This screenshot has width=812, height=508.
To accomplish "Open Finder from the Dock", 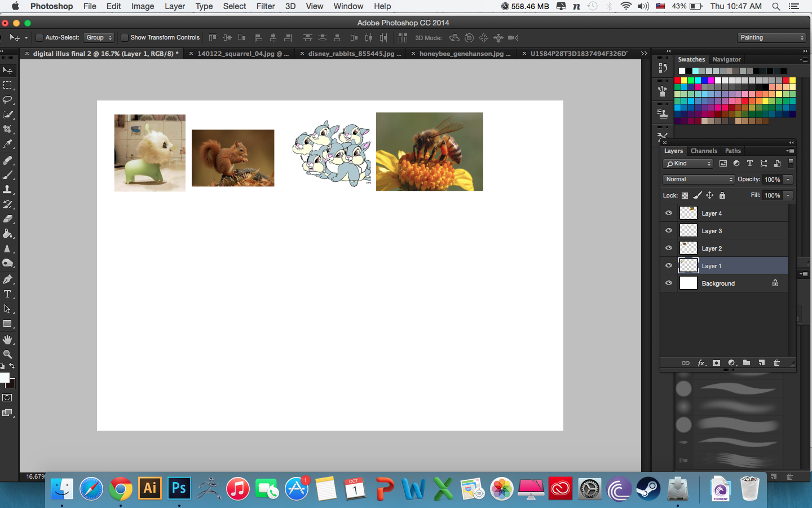I will (62, 488).
